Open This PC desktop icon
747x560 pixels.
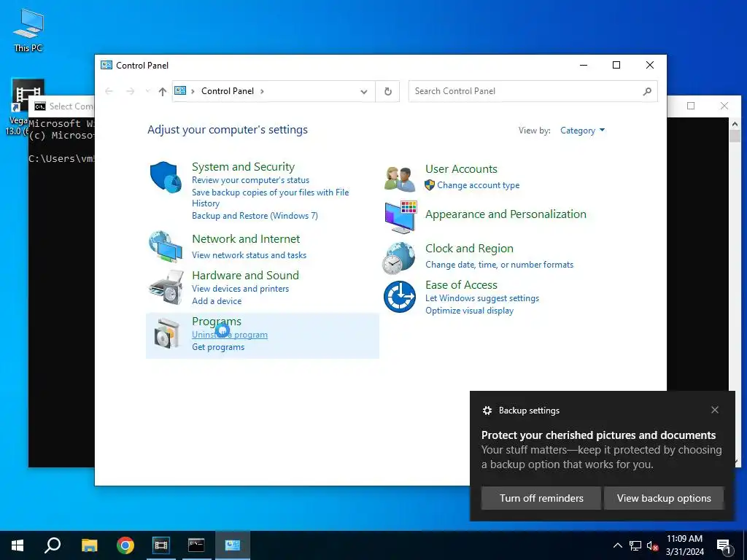(x=28, y=30)
